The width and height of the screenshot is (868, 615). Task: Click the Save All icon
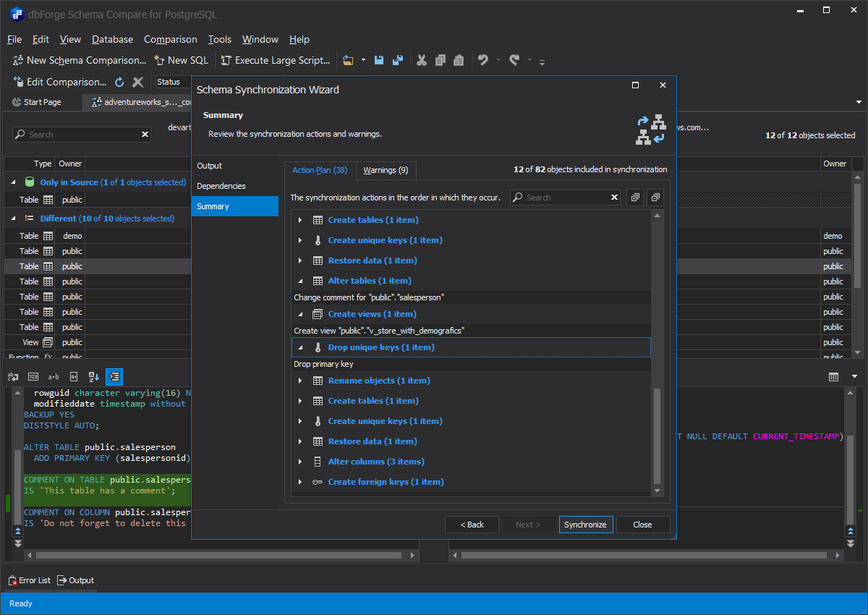397,61
